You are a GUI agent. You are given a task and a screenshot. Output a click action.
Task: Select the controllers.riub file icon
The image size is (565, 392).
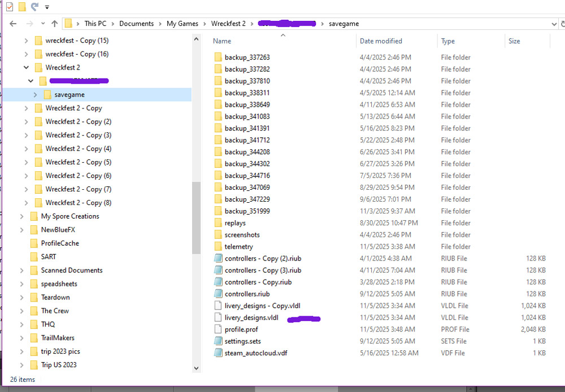click(x=219, y=294)
